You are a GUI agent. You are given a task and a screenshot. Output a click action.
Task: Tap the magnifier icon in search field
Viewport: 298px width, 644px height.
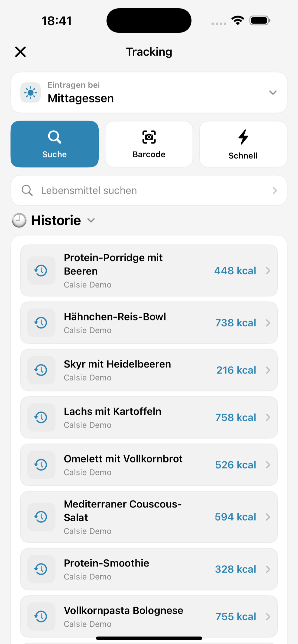[27, 191]
